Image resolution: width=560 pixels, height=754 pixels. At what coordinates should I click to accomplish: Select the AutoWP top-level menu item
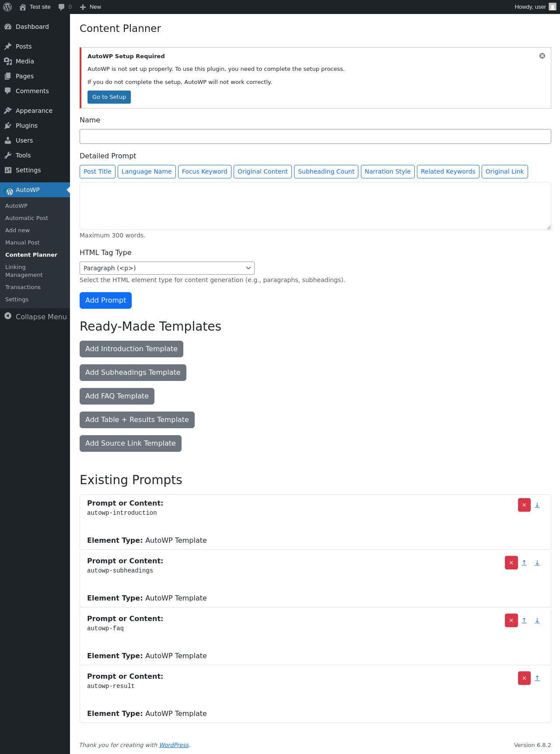pos(35,190)
